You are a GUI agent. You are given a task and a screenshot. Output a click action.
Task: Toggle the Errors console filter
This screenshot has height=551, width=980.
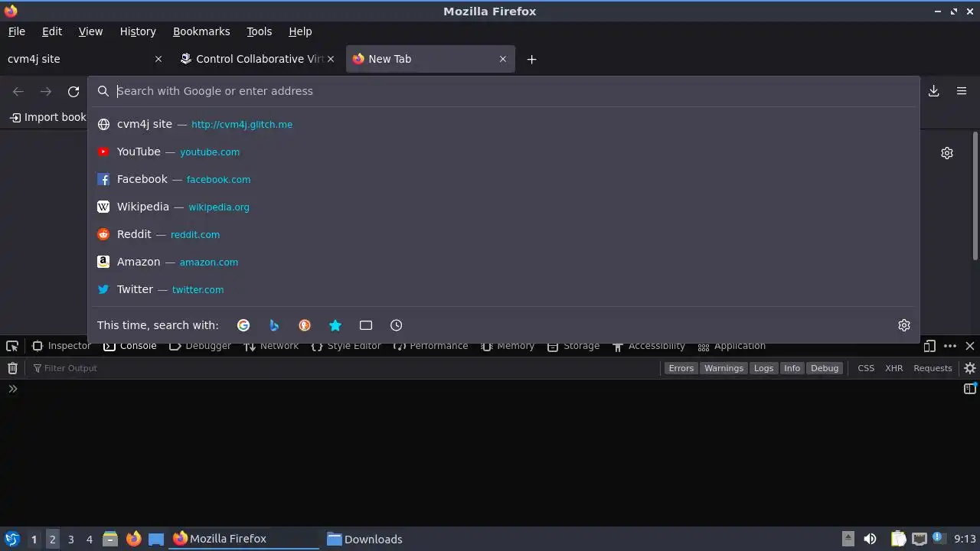681,368
